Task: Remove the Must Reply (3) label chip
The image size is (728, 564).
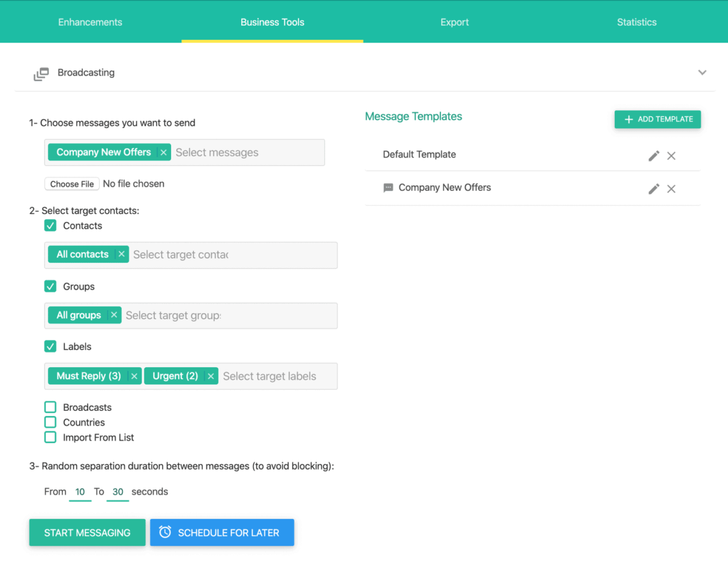Action: pos(134,376)
